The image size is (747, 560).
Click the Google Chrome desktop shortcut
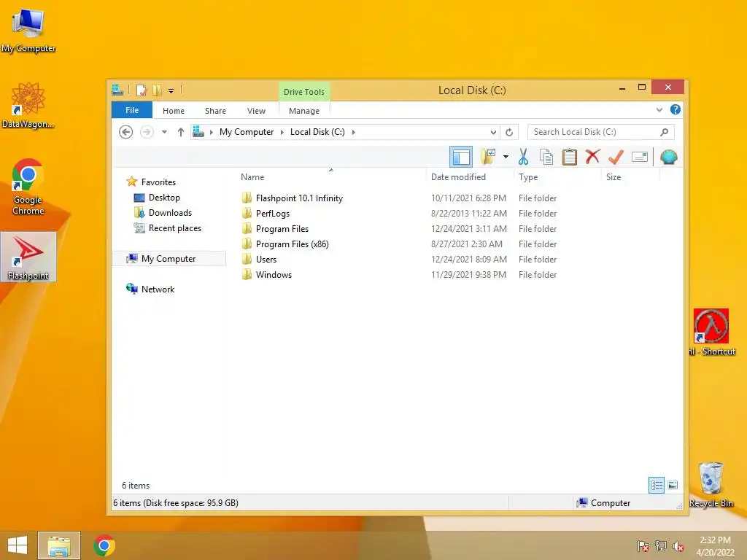28,187
